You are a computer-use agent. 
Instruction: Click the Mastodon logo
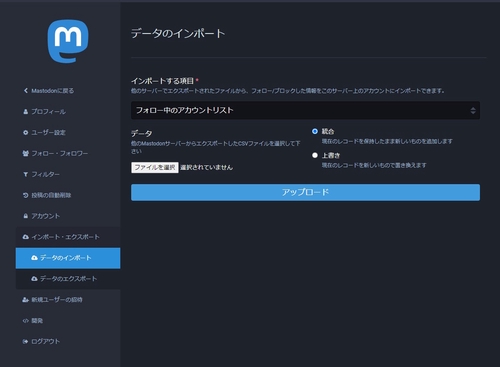(x=68, y=41)
